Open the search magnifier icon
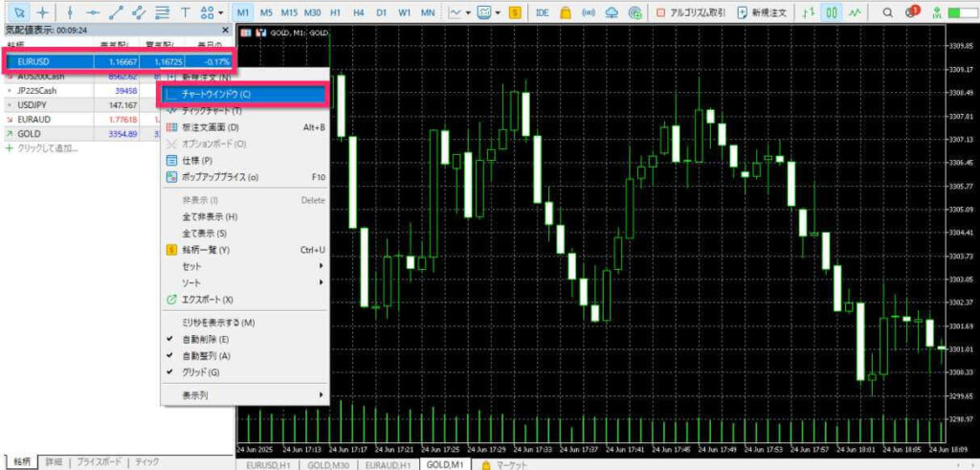 pyautogui.click(x=887, y=11)
